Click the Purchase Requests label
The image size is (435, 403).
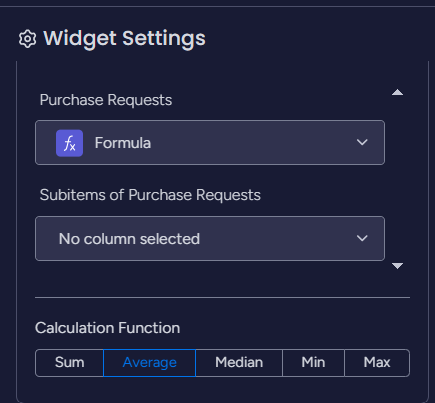pyautogui.click(x=106, y=100)
